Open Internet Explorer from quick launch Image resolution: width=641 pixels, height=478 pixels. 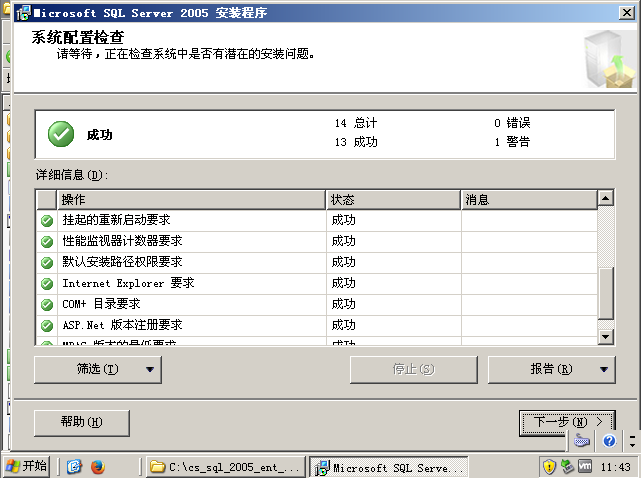[74, 466]
